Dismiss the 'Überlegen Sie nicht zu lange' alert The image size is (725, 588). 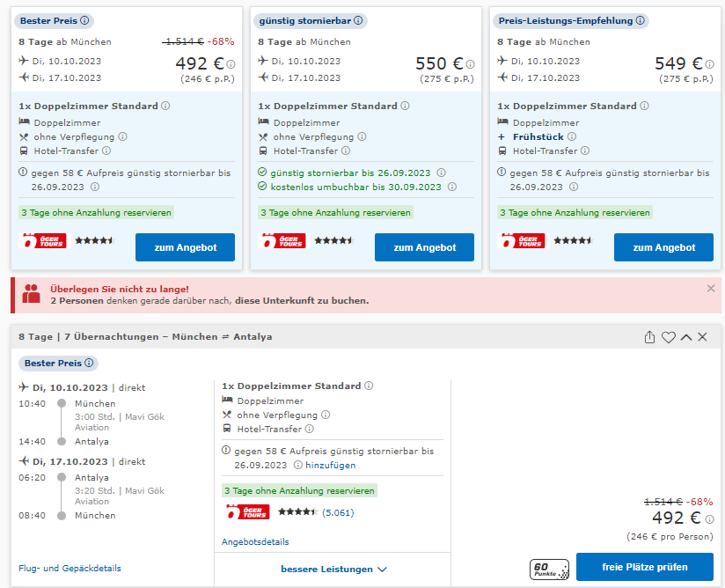click(711, 288)
